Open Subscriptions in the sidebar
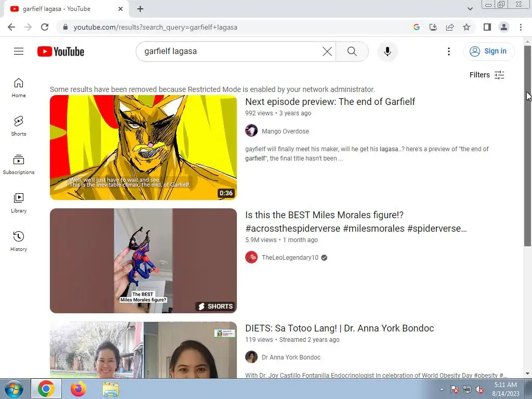Screen dimensions: 532x399 [19, 165]
